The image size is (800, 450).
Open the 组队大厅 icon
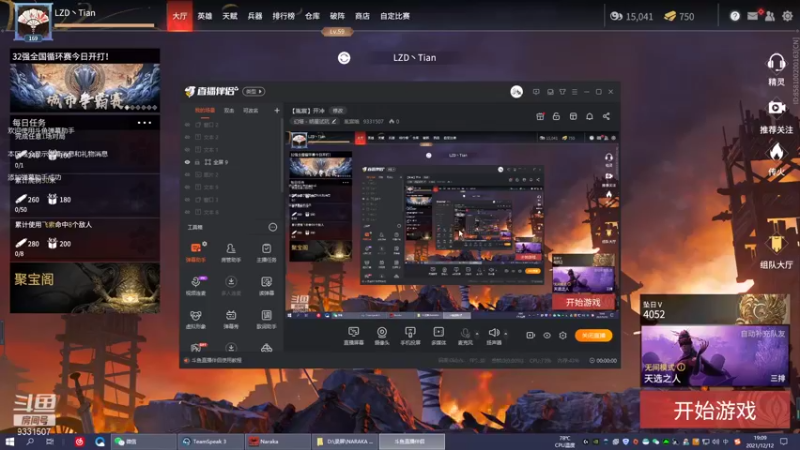point(776,244)
